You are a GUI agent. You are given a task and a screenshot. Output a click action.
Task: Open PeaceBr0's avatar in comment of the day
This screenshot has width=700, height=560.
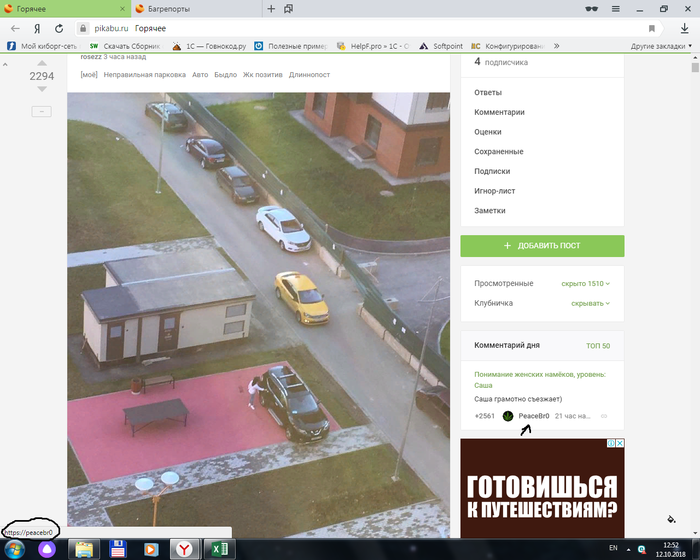point(508,416)
